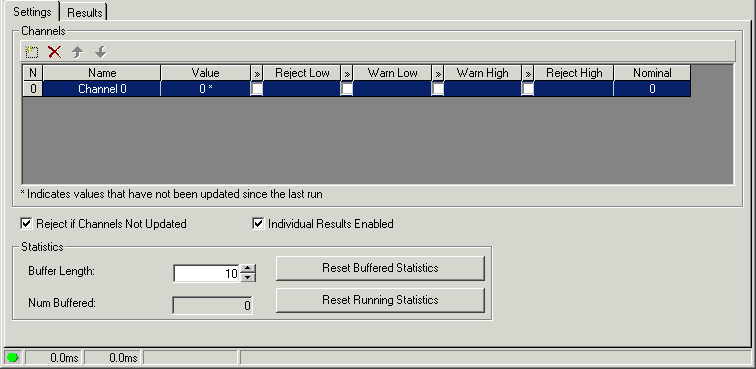Increase Buffer Length with the up arrow
Screen dimensions: 756x369
(x=247, y=269)
